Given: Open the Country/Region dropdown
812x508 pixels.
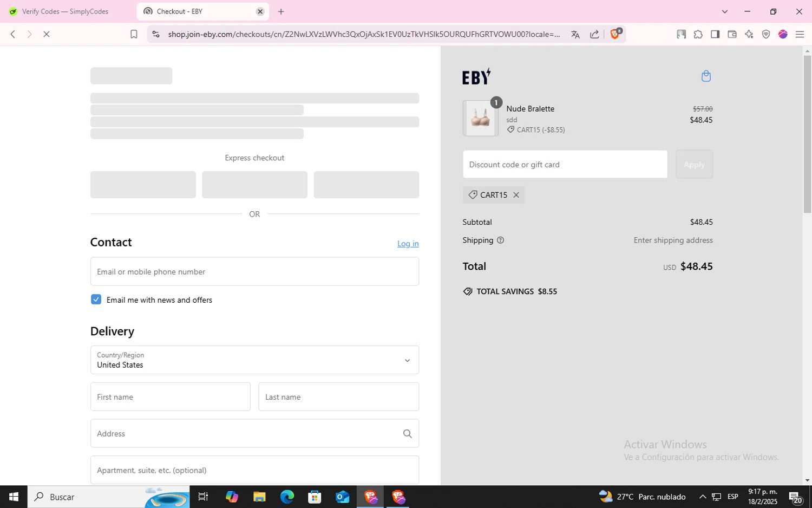Looking at the screenshot, I should click(254, 360).
